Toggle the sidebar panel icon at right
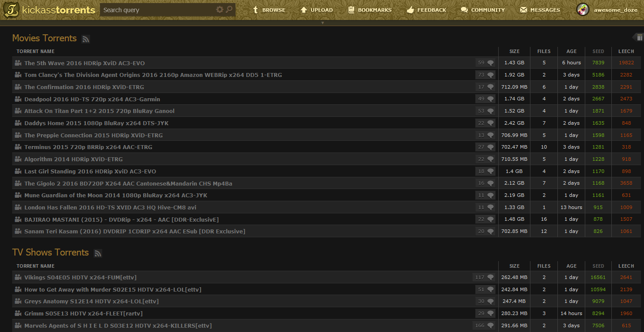 (640, 37)
